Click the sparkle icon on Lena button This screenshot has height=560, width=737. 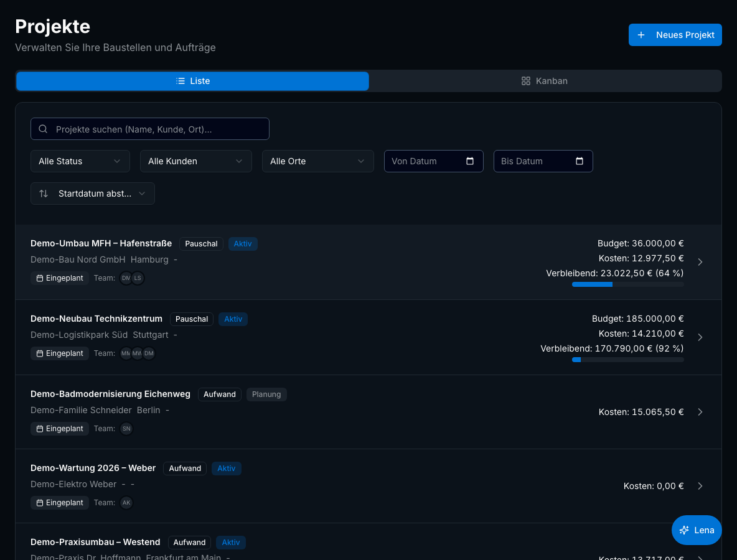click(x=684, y=530)
